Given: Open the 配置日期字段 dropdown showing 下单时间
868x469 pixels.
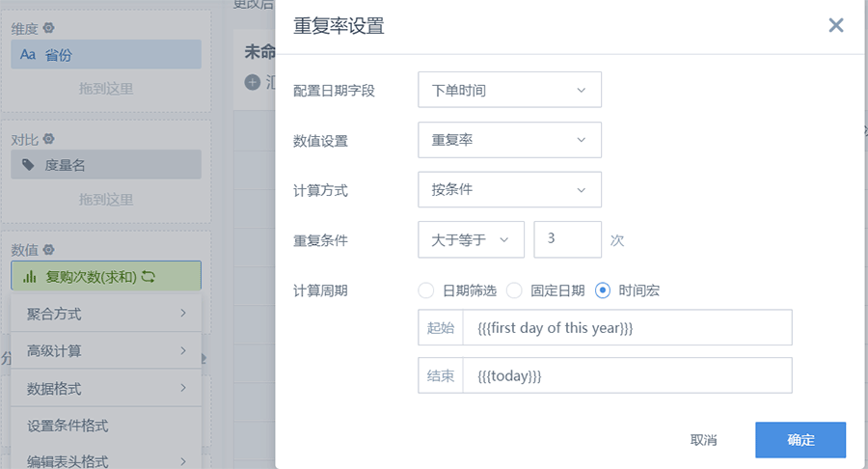Looking at the screenshot, I should (x=509, y=90).
